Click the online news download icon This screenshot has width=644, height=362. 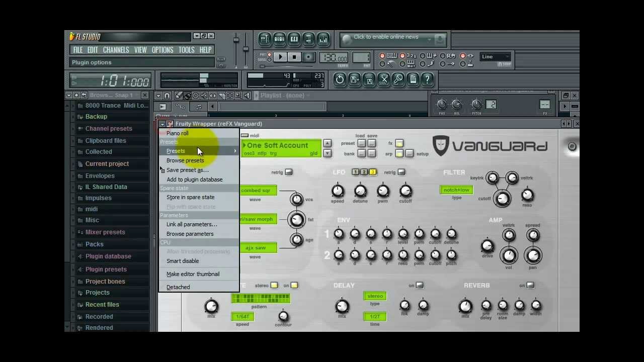440,39
